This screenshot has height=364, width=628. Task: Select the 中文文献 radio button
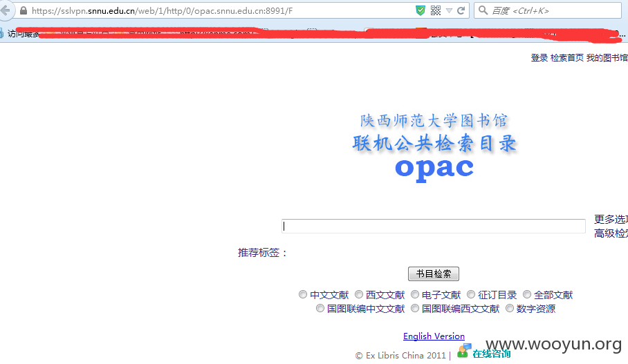pyautogui.click(x=303, y=295)
